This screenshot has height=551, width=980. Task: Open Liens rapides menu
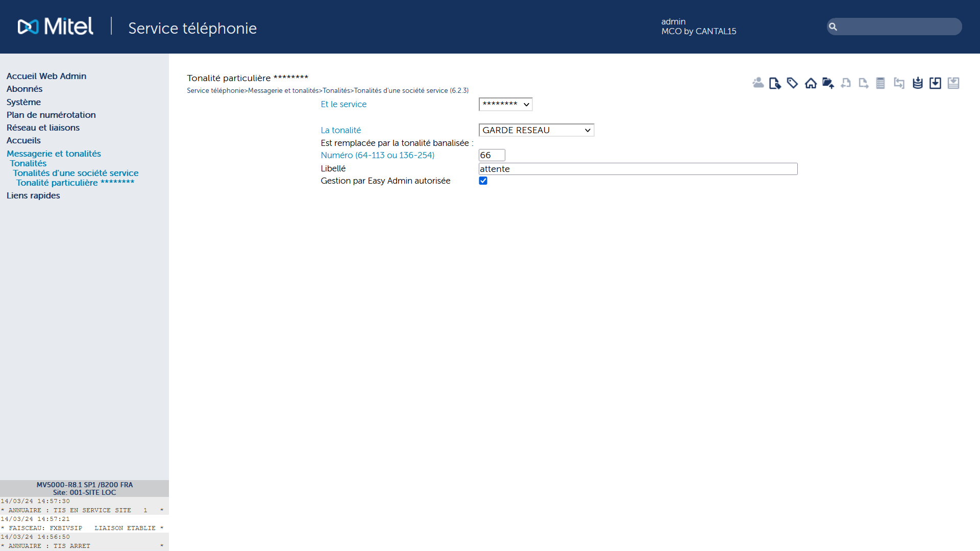click(33, 195)
